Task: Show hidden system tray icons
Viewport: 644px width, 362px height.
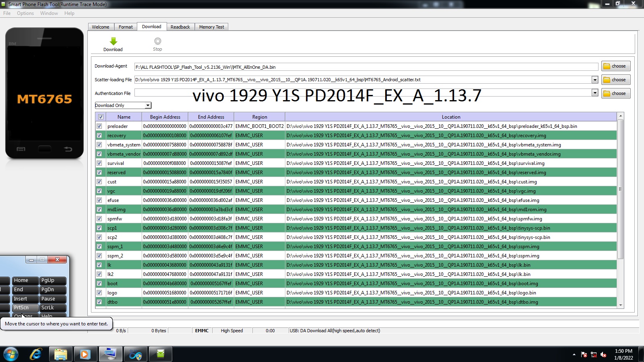Action: tap(574, 354)
